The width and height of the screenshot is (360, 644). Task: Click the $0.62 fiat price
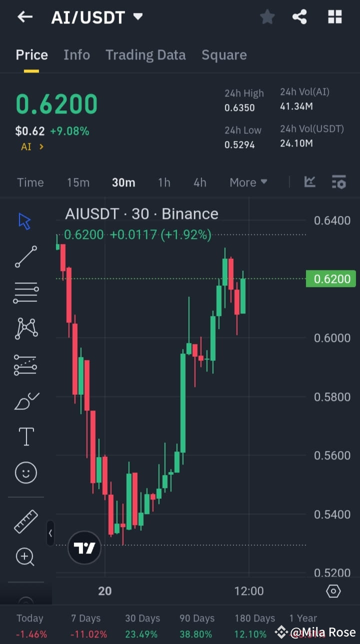click(x=29, y=131)
